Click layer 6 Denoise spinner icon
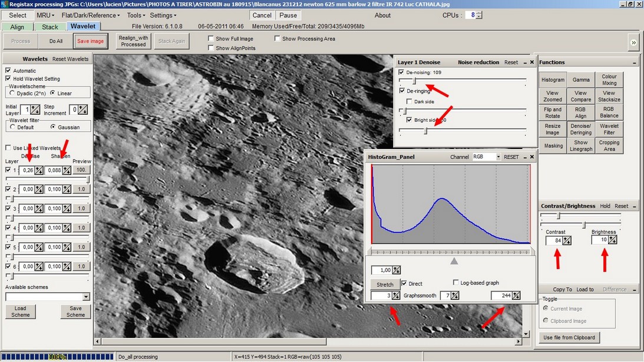This screenshot has height=362, width=644. [x=39, y=267]
